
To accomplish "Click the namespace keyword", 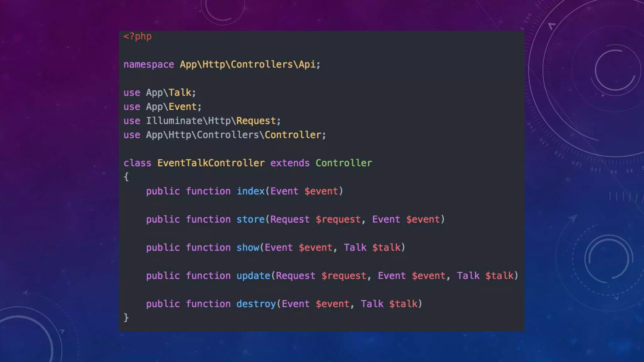I will (x=148, y=64).
